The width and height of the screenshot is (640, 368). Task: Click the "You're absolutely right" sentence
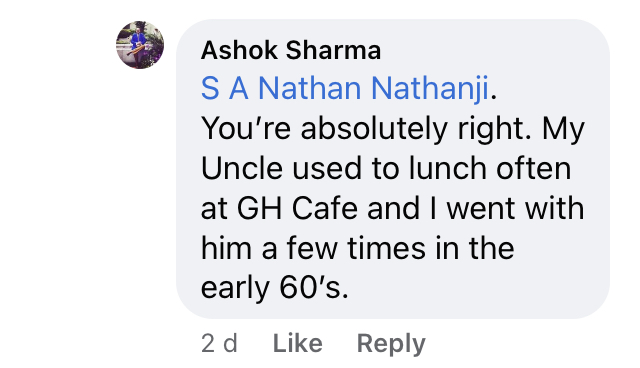[x=366, y=129]
